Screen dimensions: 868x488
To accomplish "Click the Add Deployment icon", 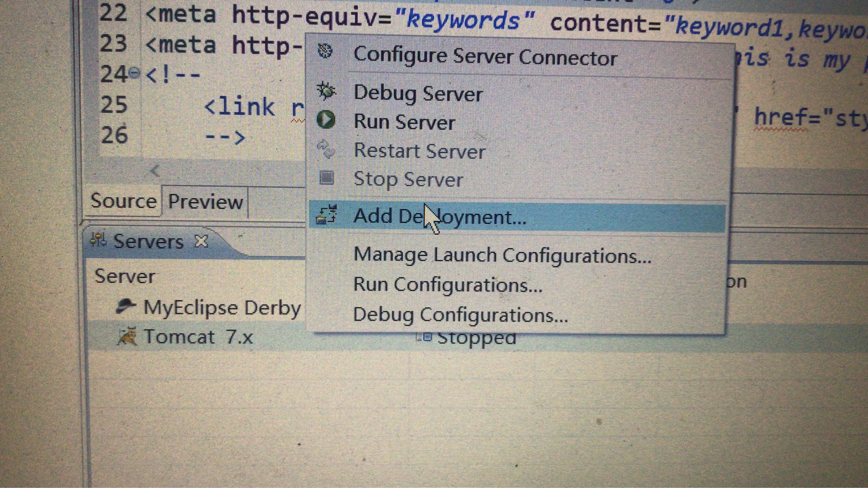I will [x=326, y=215].
